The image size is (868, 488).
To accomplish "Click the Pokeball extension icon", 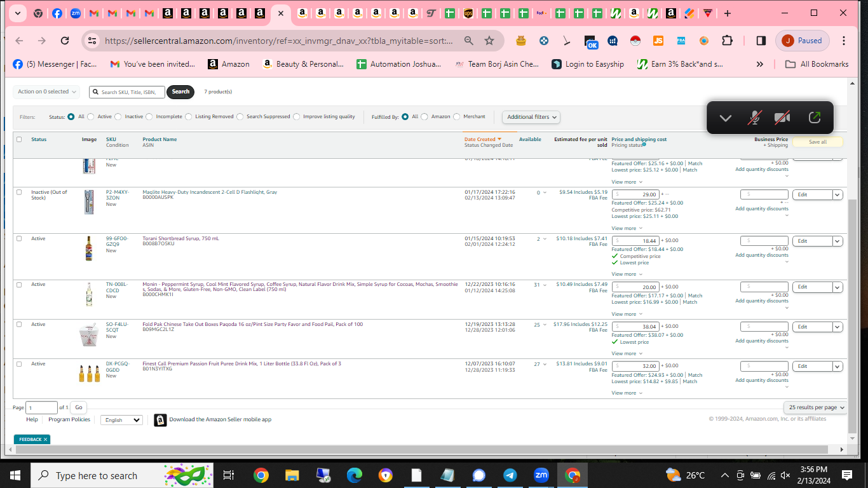I will pos(635,41).
